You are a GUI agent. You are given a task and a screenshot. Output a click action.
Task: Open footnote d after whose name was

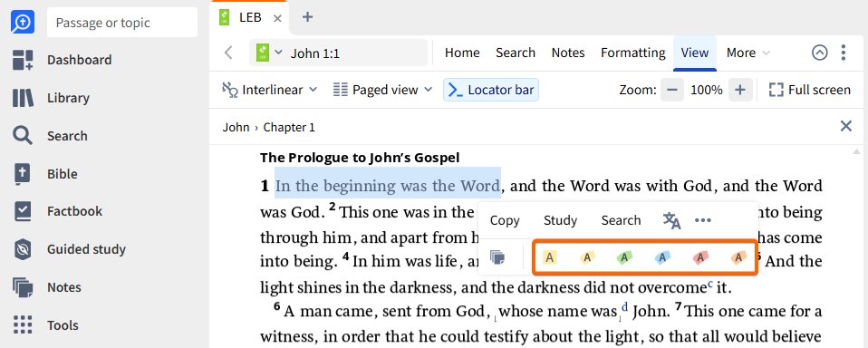click(x=625, y=307)
